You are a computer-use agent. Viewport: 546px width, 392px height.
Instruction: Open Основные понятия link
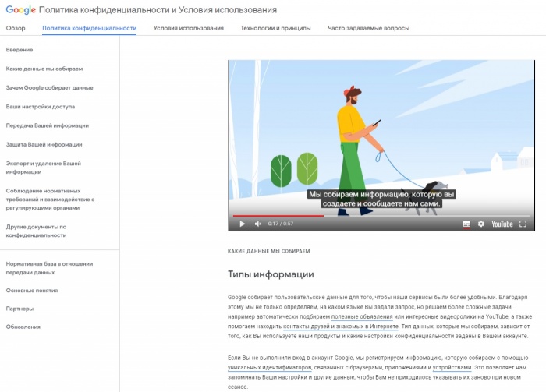pos(32,291)
